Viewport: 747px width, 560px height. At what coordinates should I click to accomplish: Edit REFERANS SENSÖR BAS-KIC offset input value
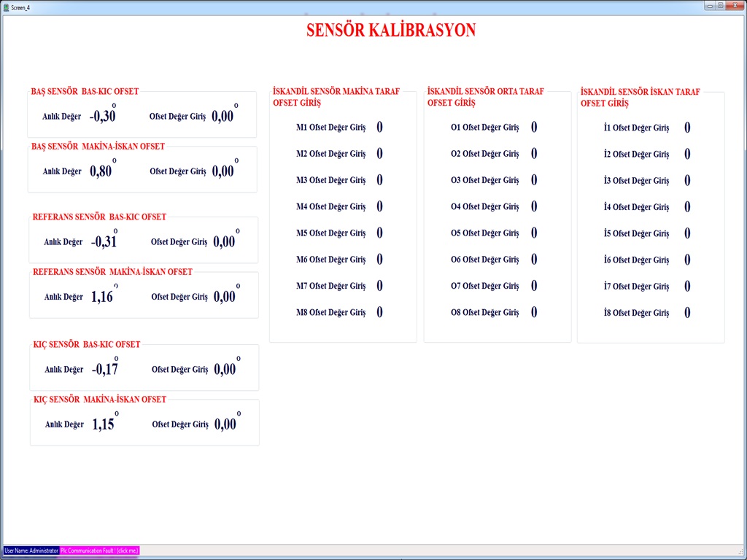224,242
